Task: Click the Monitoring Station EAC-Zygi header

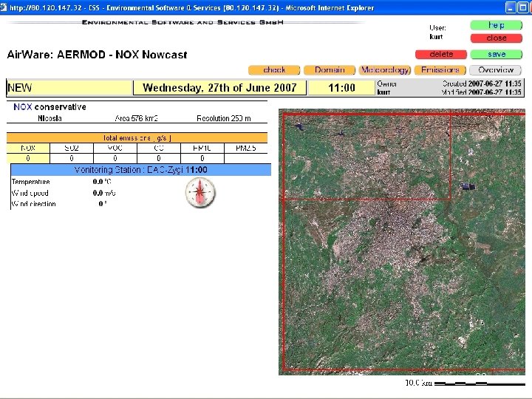Action: (x=140, y=170)
